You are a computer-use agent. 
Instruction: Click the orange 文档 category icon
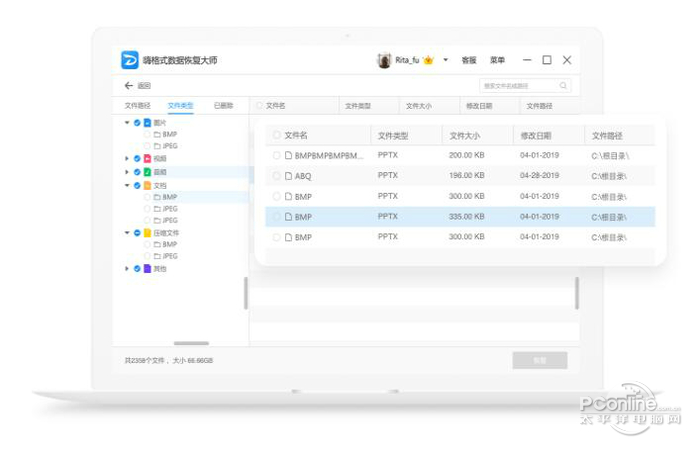tap(147, 185)
